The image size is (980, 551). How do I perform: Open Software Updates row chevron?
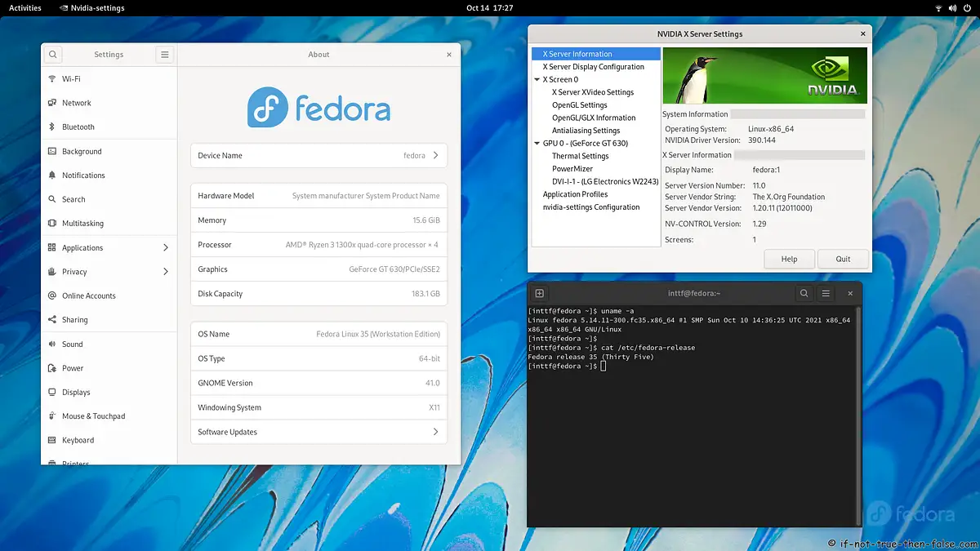[435, 432]
